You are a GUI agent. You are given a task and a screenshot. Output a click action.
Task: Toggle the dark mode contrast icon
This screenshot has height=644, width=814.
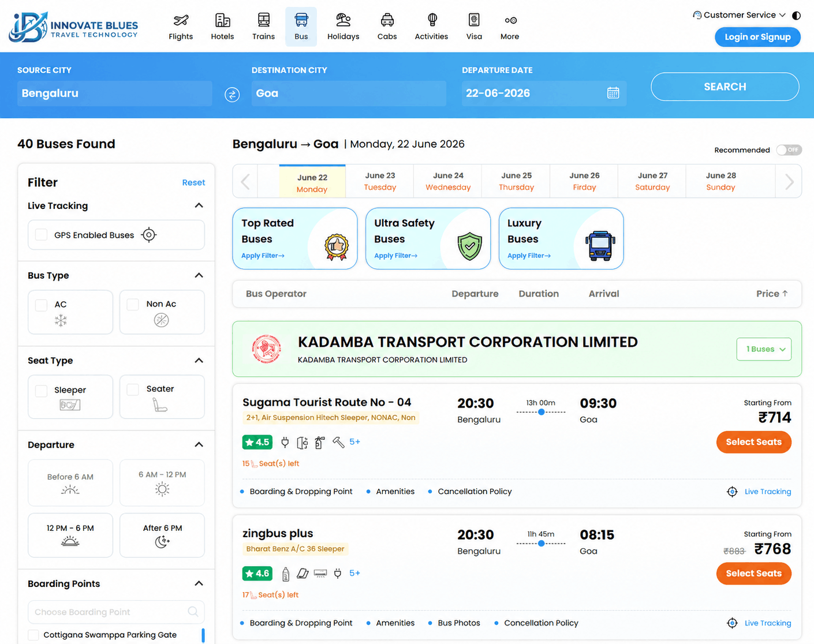click(x=796, y=16)
